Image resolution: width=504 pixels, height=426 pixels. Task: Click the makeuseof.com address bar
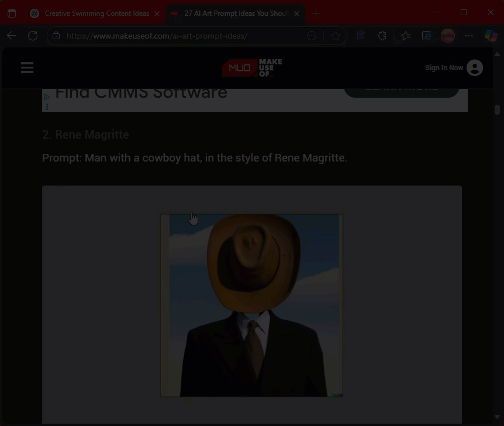pyautogui.click(x=175, y=36)
